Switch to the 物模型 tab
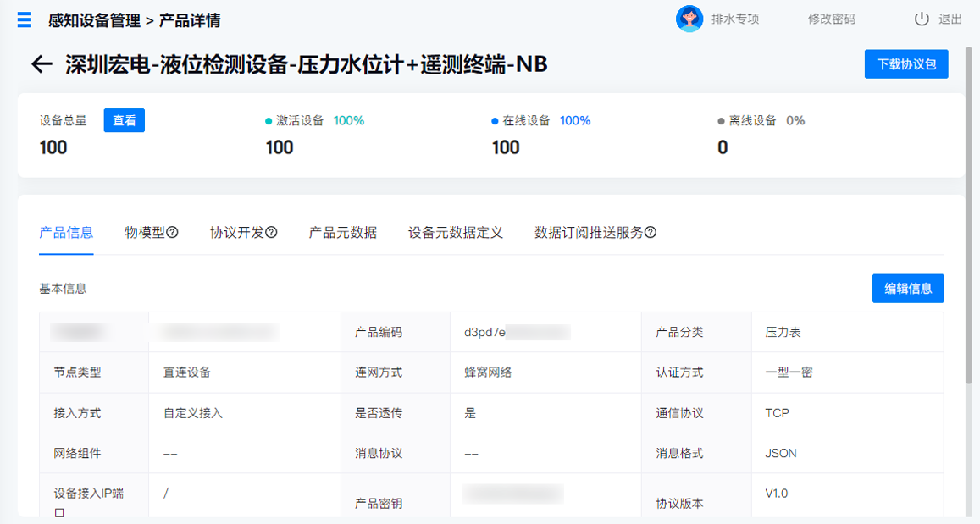Image resolution: width=980 pixels, height=524 pixels. (x=145, y=233)
